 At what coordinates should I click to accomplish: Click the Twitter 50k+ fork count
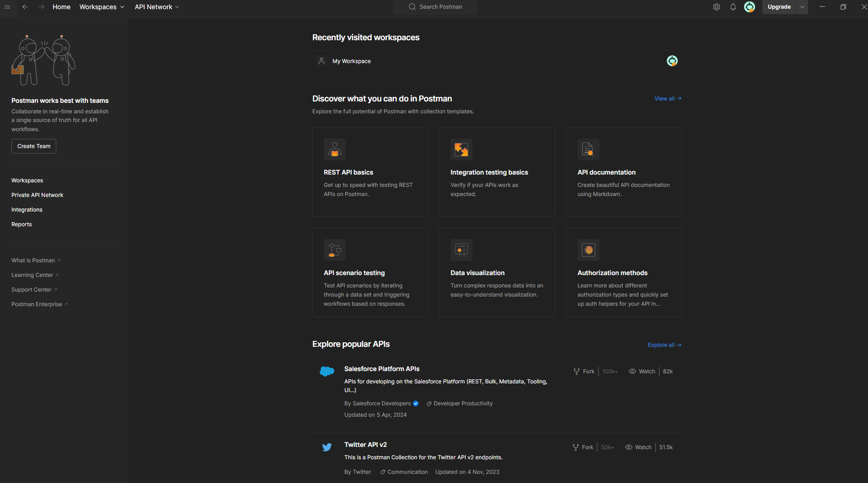tap(607, 447)
